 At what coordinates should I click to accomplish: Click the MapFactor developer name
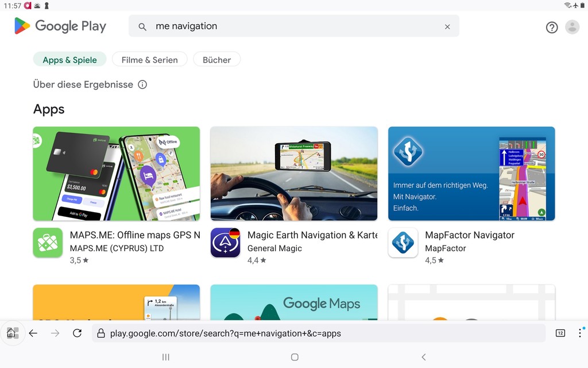tap(446, 248)
